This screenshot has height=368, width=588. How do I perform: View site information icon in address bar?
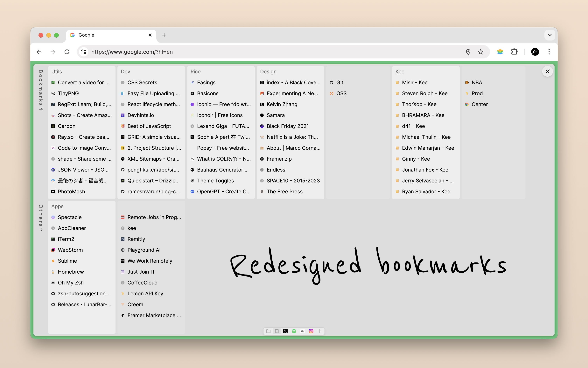[x=84, y=52]
